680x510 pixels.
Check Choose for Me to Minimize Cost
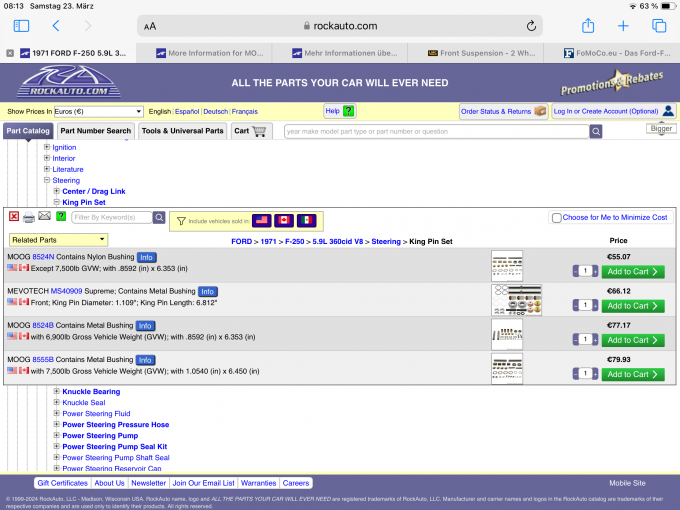tap(556, 218)
